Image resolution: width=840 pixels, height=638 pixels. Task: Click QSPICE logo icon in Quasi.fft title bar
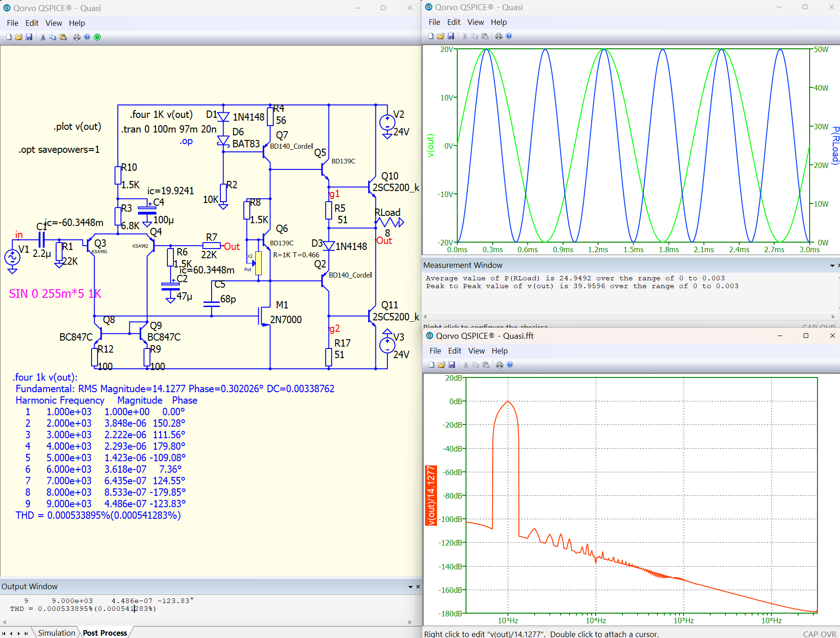(430, 336)
